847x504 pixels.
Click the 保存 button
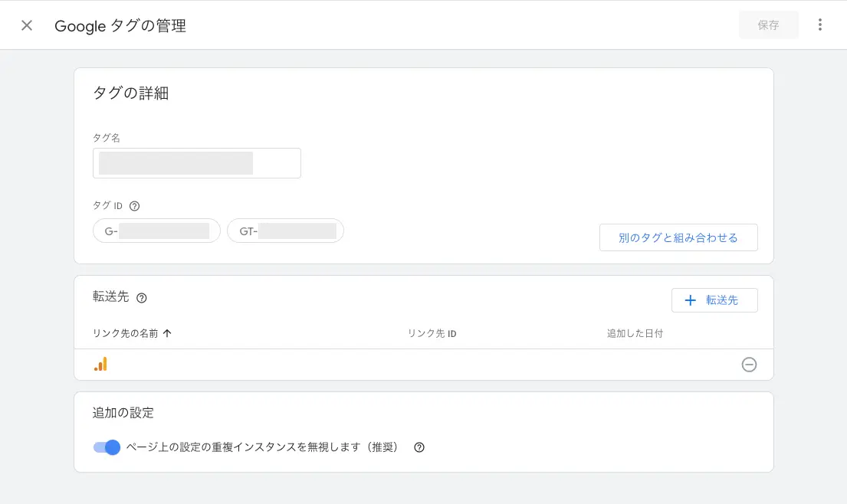pyautogui.click(x=768, y=25)
